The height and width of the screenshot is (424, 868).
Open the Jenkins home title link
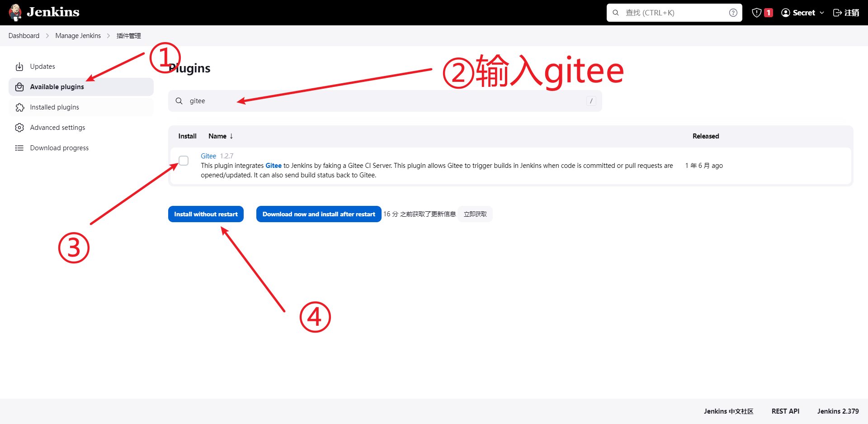[x=53, y=12]
